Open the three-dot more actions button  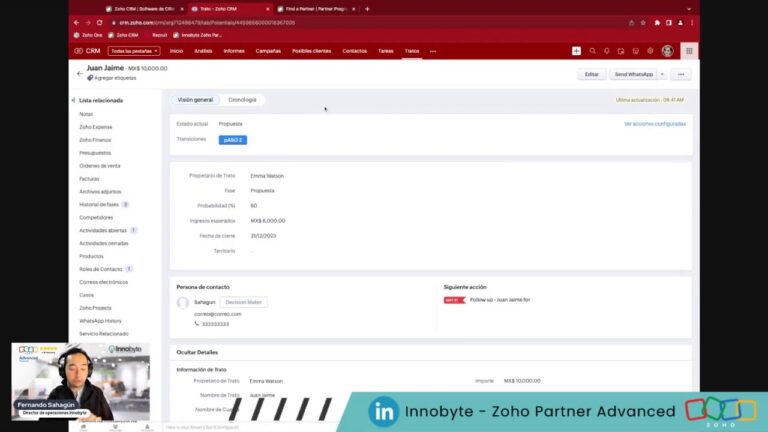[x=681, y=74]
